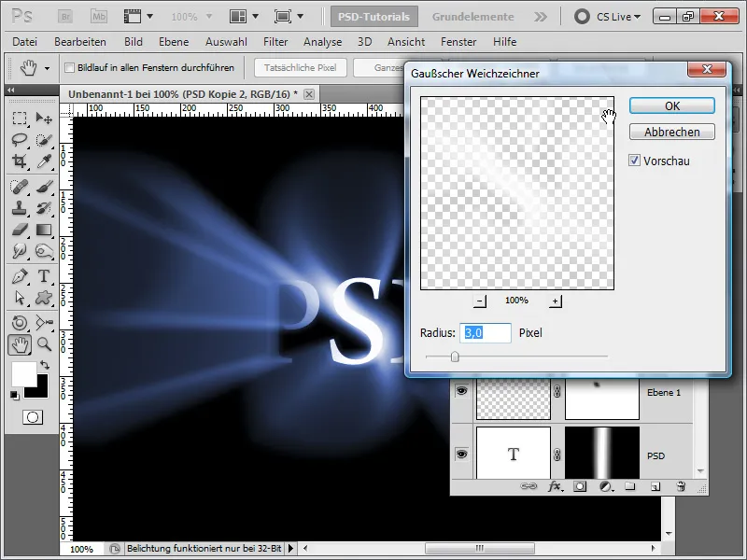Click the Radius slider handle
This screenshot has height=560, width=747.
pyautogui.click(x=455, y=357)
